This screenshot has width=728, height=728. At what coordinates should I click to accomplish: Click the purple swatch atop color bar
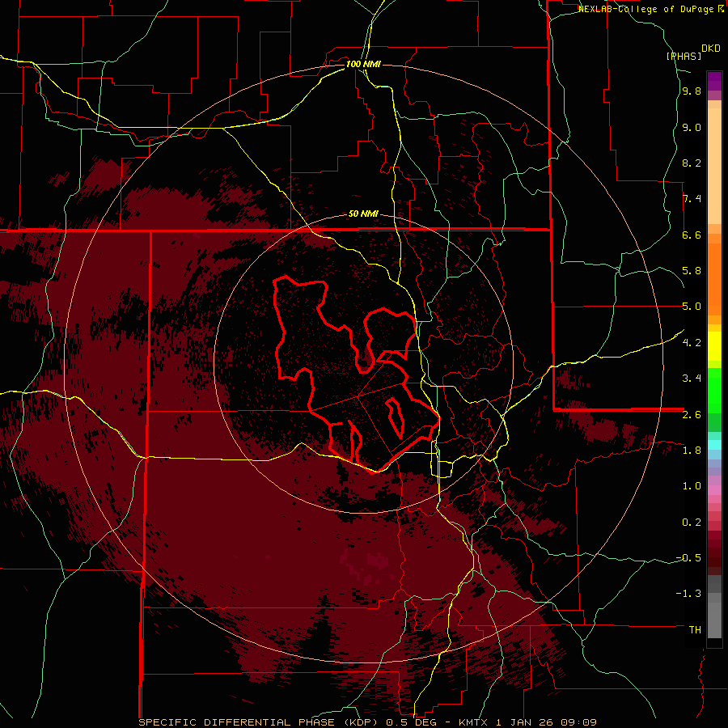tap(714, 81)
